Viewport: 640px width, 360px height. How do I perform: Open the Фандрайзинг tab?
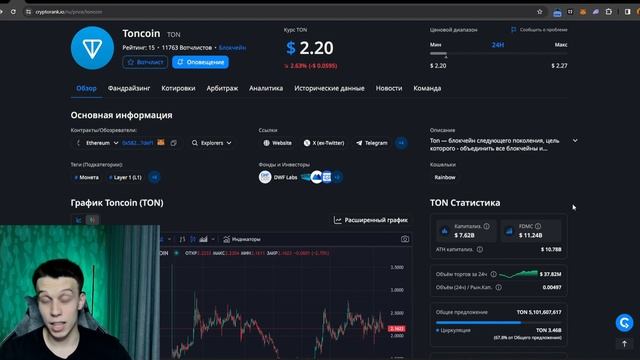[129, 88]
